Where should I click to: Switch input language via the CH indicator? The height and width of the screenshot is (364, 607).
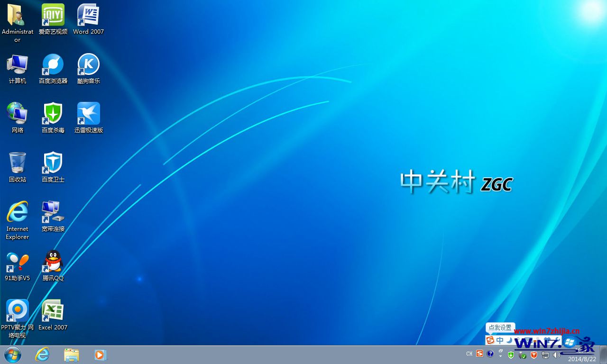coord(469,354)
